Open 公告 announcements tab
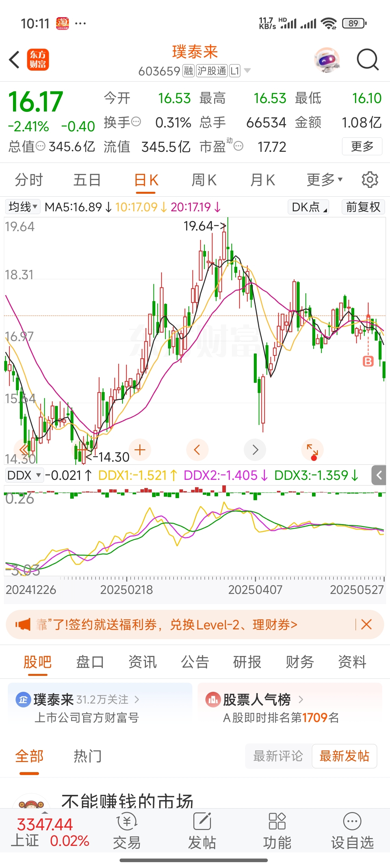This screenshot has width=390, height=868. point(195,662)
